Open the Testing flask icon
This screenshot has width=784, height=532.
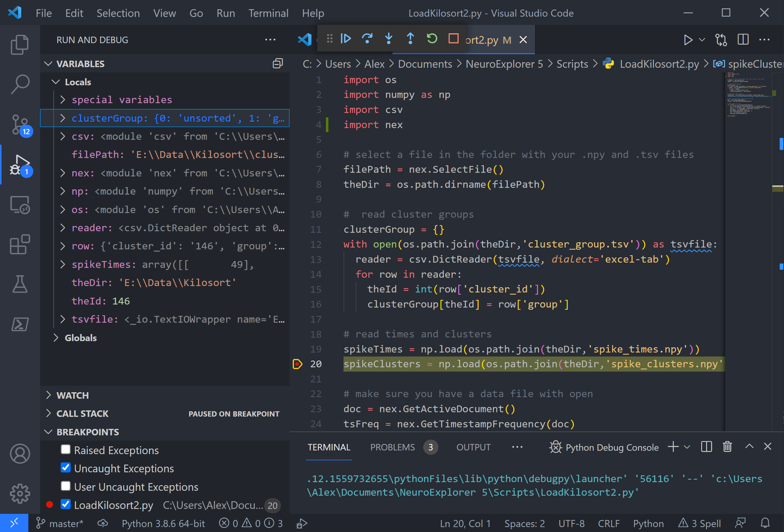tap(20, 284)
